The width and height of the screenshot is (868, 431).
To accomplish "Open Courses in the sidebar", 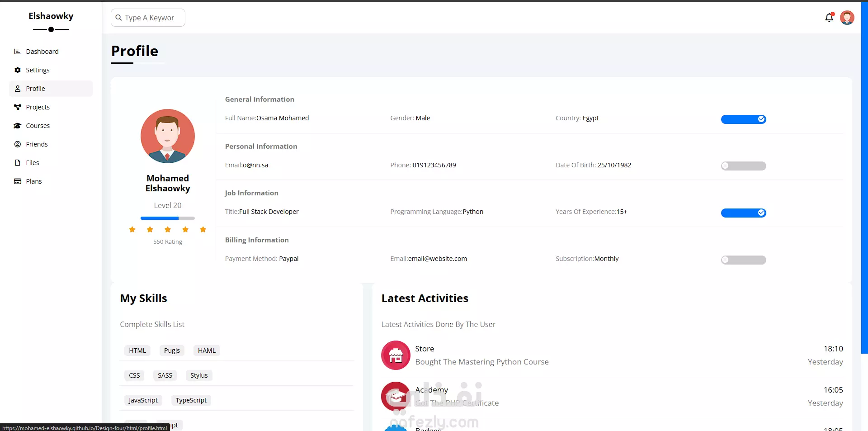I will tap(51, 126).
